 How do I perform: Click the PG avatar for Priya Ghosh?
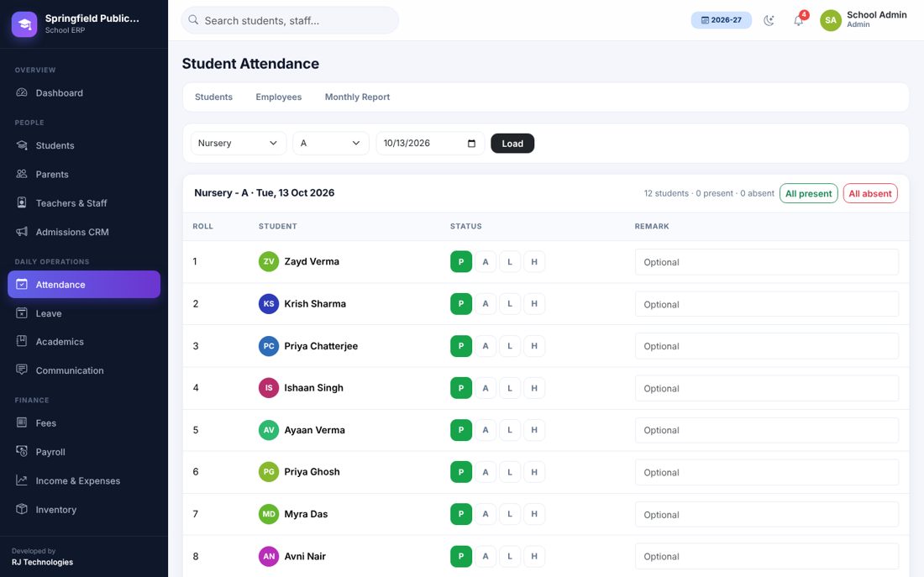pyautogui.click(x=269, y=471)
